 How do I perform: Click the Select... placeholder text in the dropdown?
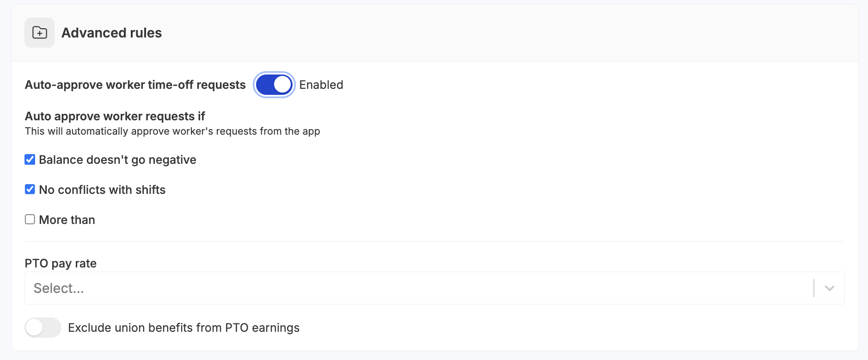(x=59, y=288)
